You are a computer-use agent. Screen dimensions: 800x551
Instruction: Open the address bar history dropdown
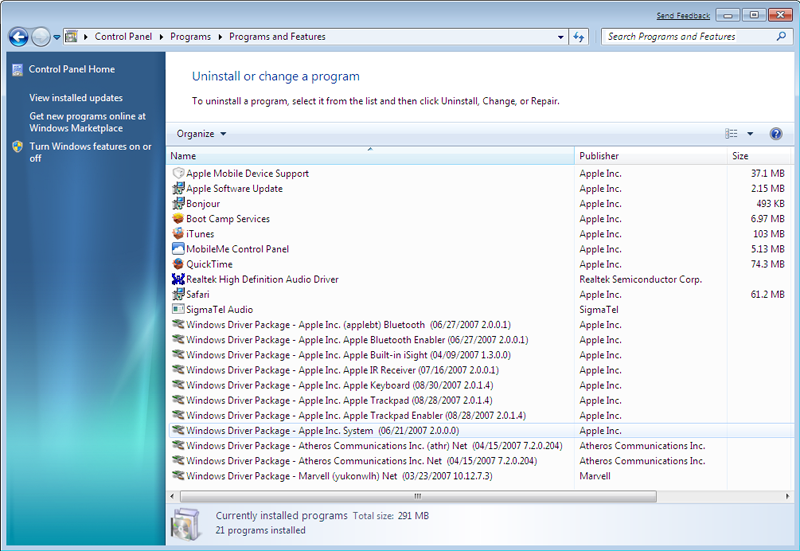(561, 37)
